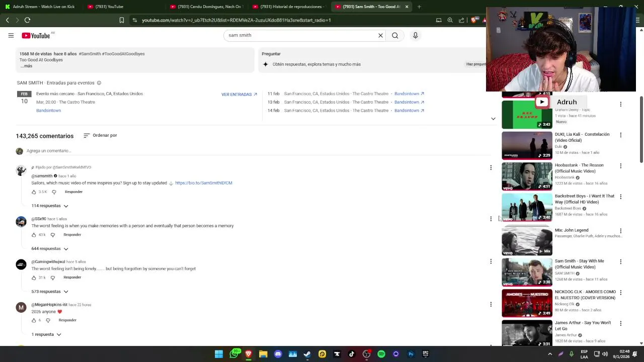Click 'Obtén respuestas, explora temas' ask prompt

click(x=316, y=64)
